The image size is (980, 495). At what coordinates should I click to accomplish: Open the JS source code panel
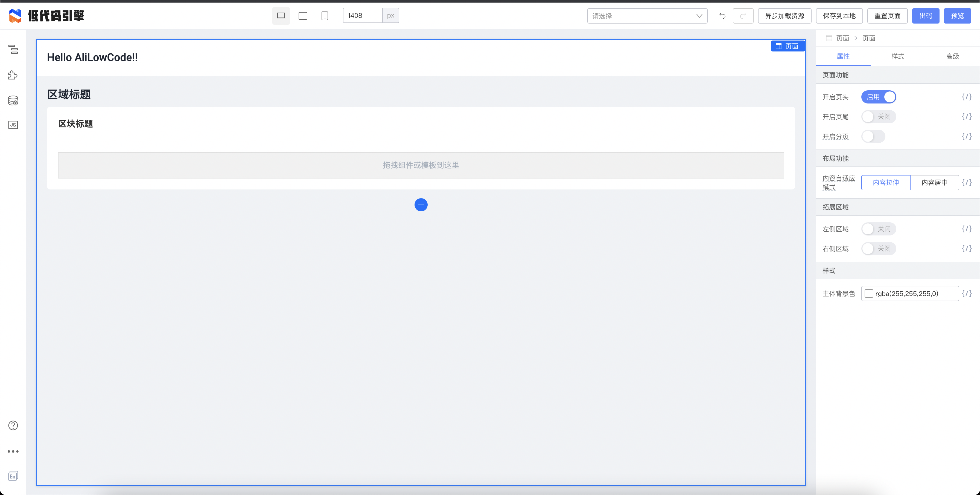[13, 125]
